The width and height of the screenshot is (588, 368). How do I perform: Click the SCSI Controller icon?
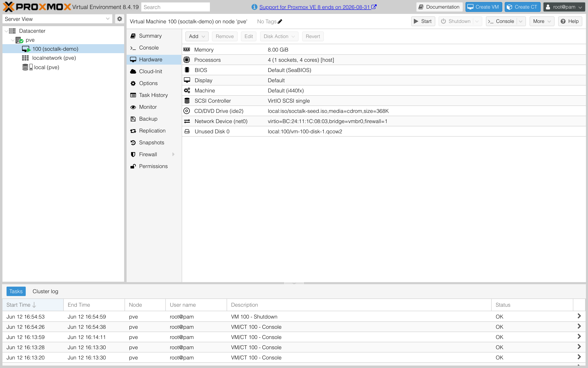click(187, 101)
